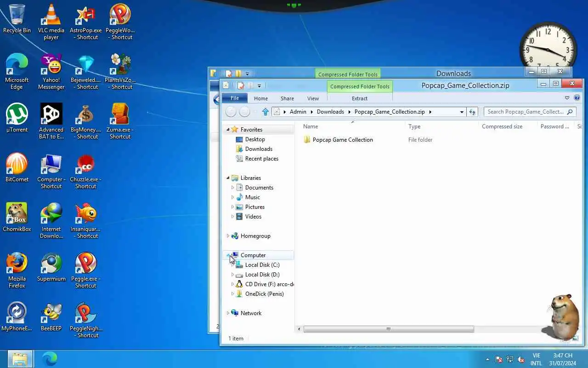Screen dimensions: 588x368
Task: Open Explorer Help question mark icon
Action: click(x=577, y=98)
